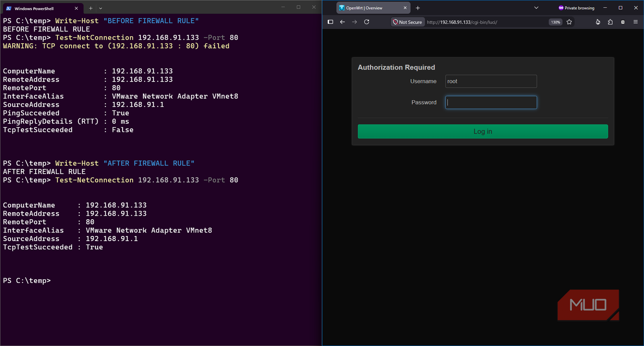Minimize the browser window
The width and height of the screenshot is (644, 346).
(x=605, y=8)
